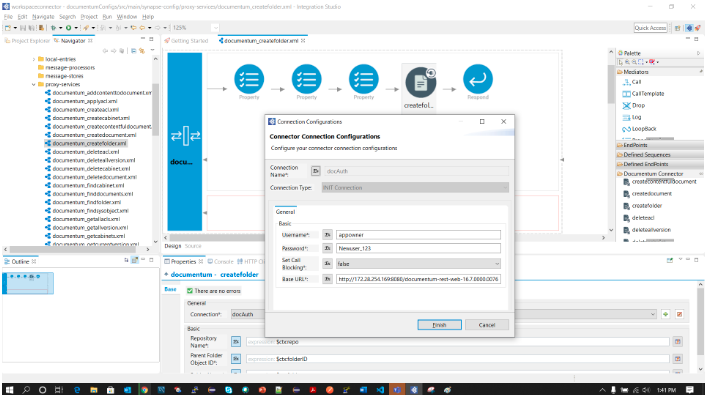The height and width of the screenshot is (395, 708).
Task: Click the Respond mediator icon
Action: coord(478,79)
